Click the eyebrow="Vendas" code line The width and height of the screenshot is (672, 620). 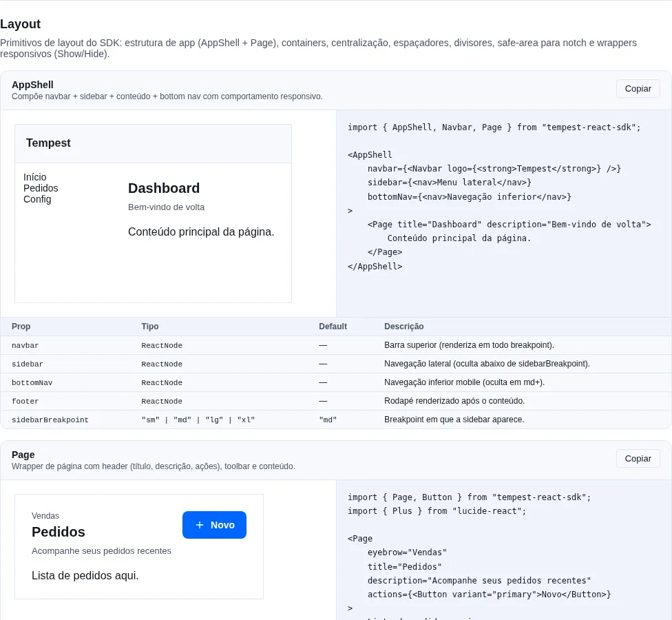click(x=407, y=552)
